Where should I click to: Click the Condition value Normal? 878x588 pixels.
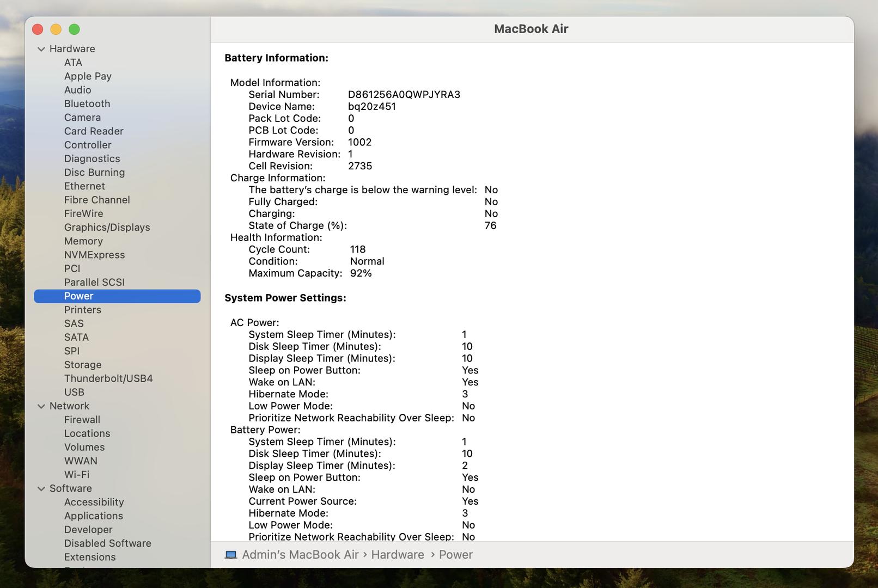pyautogui.click(x=367, y=261)
